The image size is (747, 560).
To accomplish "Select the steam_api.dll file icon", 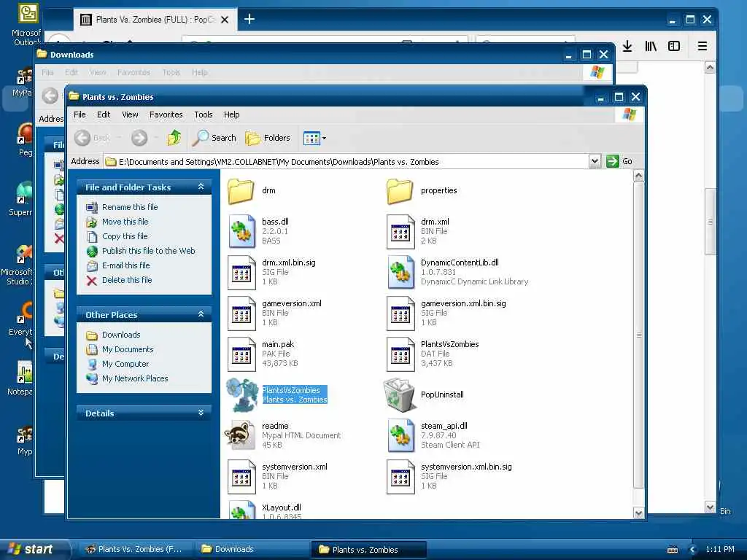I will [400, 436].
